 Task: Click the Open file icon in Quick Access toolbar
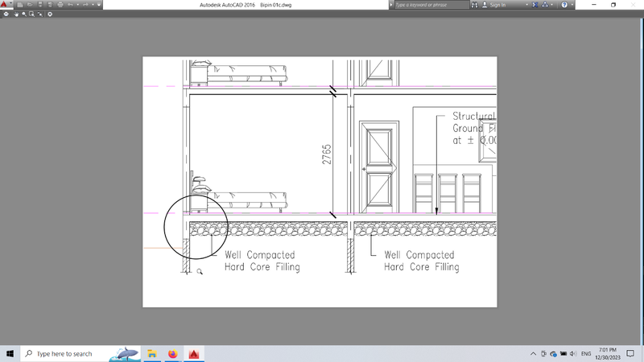[30, 5]
